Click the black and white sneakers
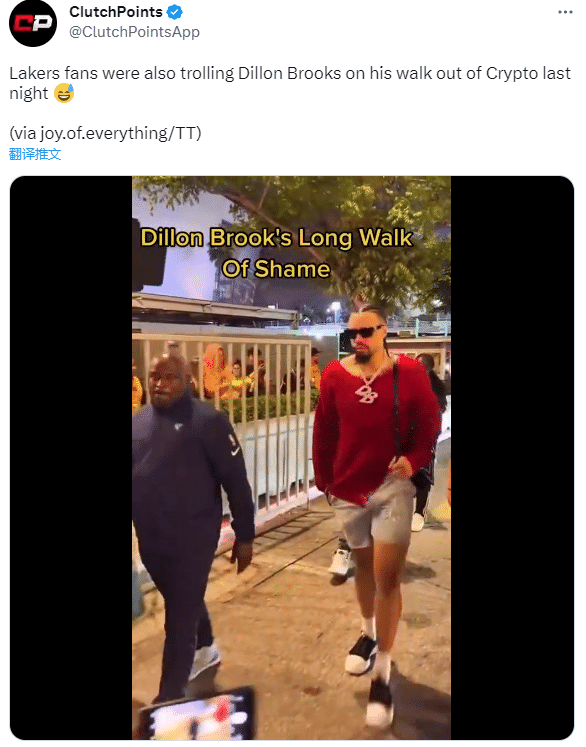 (372, 681)
